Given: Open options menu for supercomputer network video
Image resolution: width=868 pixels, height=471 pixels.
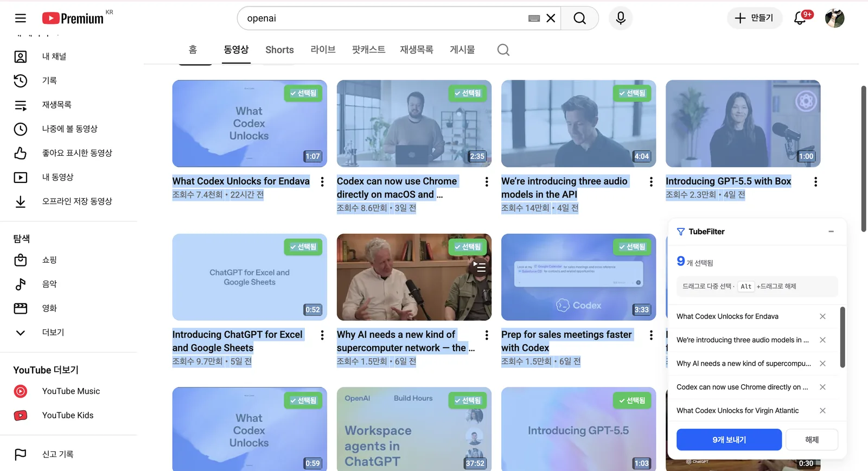Looking at the screenshot, I should coord(487,335).
